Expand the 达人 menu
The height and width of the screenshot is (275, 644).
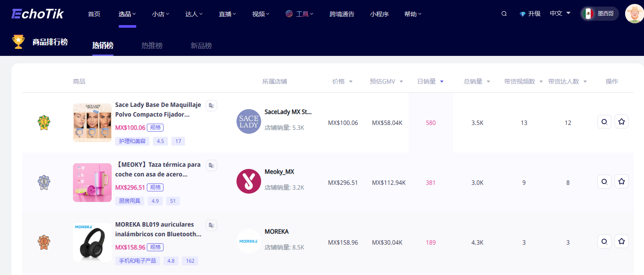[194, 14]
